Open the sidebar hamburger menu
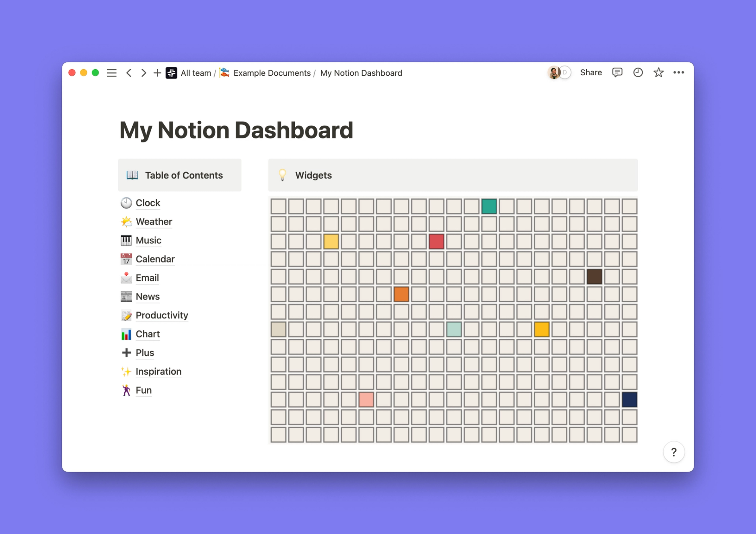The height and width of the screenshot is (534, 756). [x=111, y=73]
